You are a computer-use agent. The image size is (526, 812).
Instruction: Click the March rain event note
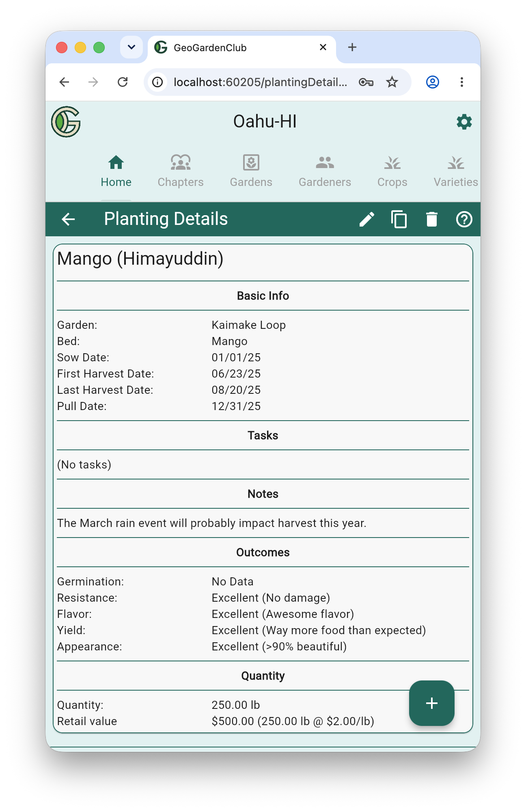click(211, 523)
